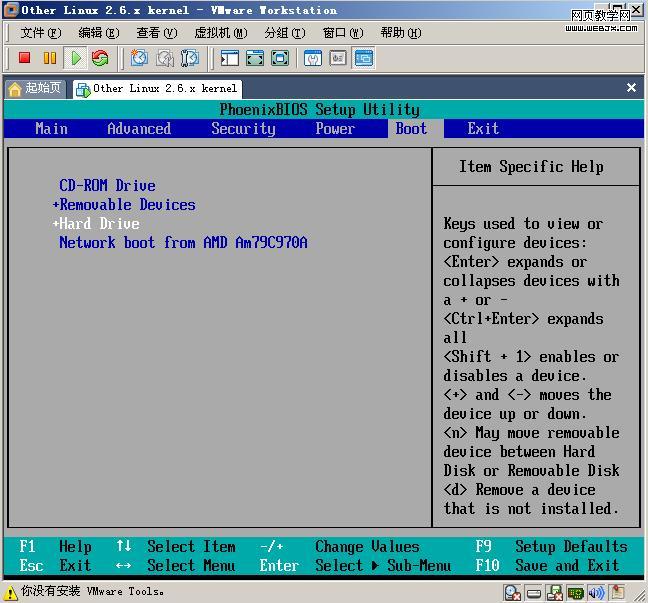Open the 窗口(W) menu
This screenshot has width=648, height=603.
(343, 32)
